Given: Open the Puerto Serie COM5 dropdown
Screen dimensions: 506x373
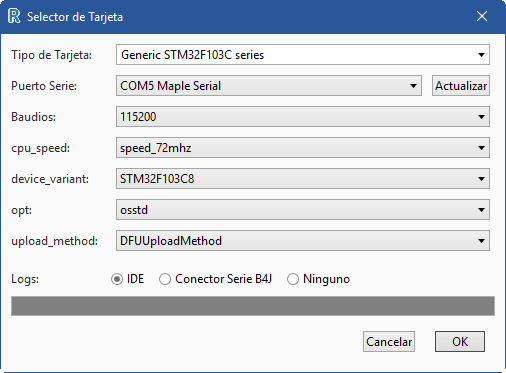Looking at the screenshot, I should (269, 86).
